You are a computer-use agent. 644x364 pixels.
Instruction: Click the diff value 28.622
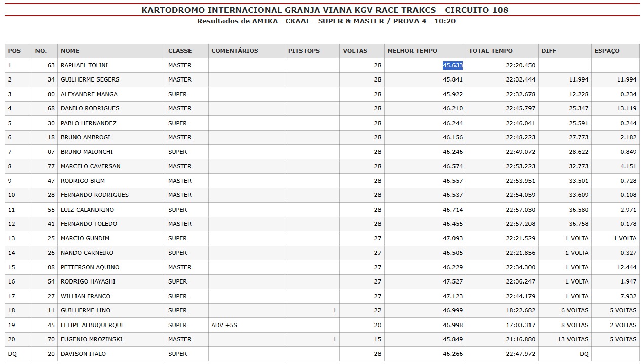coord(579,152)
